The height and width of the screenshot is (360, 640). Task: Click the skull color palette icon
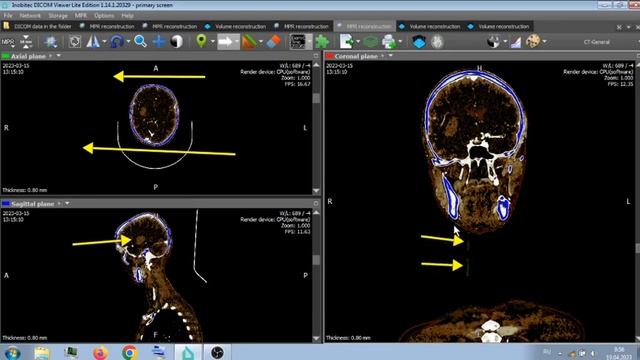coord(533,41)
